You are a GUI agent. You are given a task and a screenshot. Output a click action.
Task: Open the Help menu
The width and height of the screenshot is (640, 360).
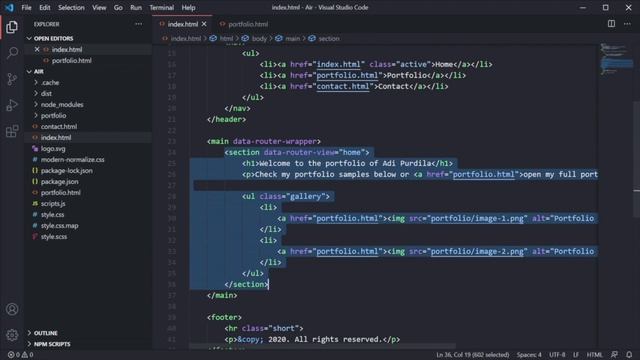click(188, 7)
